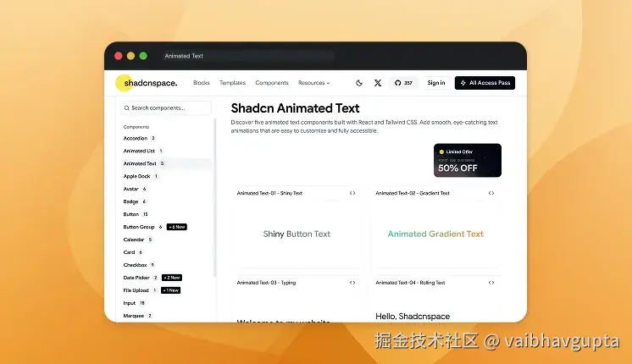Expand the Resources dropdown menu

click(x=314, y=83)
